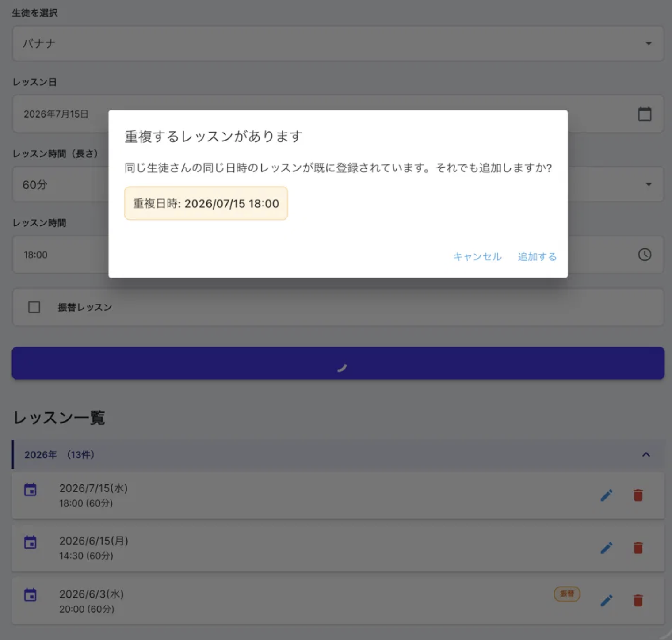Delete the 2026/7/15(水) lesson

click(x=638, y=495)
